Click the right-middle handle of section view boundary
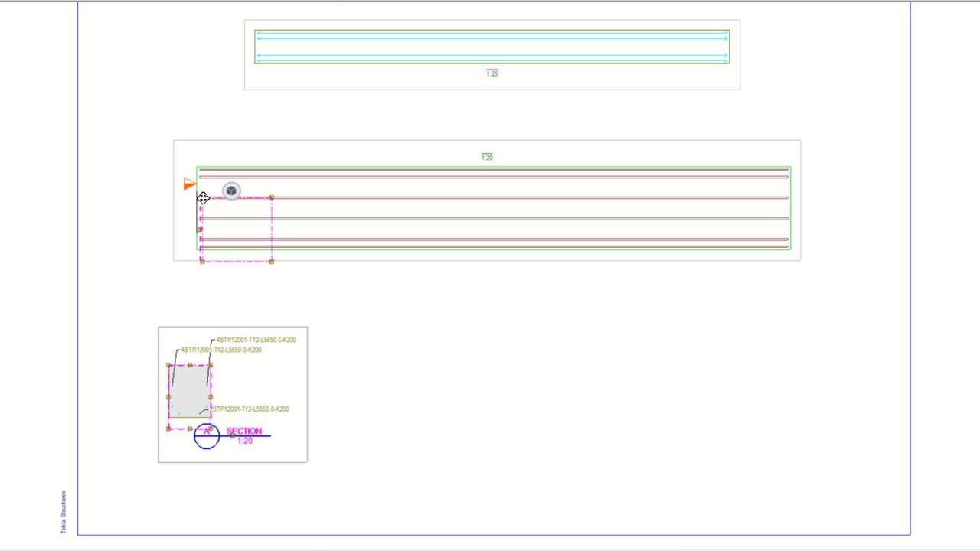Image resolution: width=980 pixels, height=551 pixels. click(x=211, y=396)
